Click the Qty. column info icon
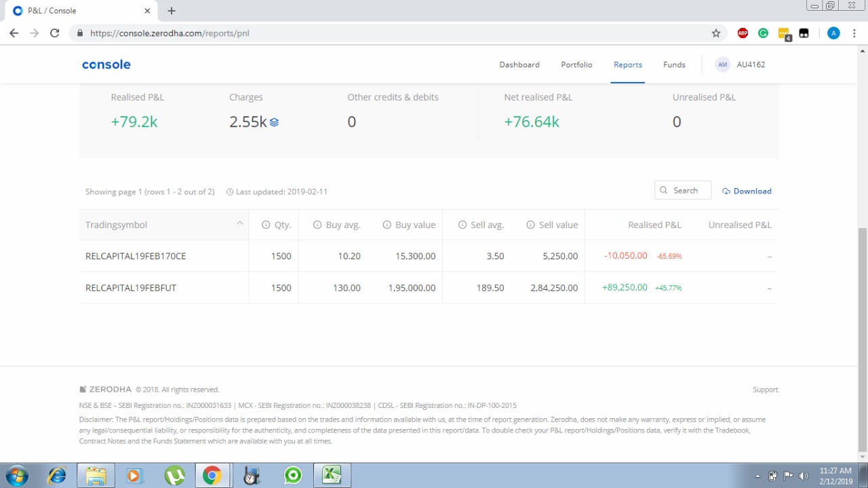Image resolution: width=868 pixels, height=488 pixels. [x=266, y=225]
